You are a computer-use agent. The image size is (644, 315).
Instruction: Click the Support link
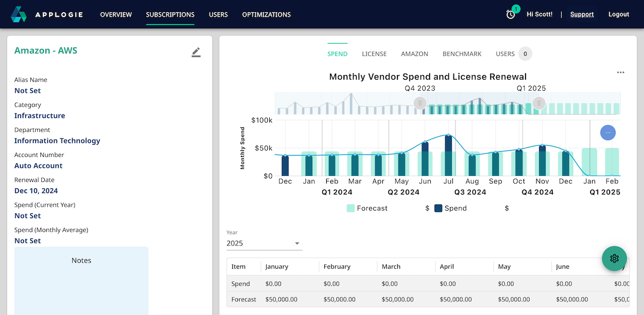pyautogui.click(x=582, y=15)
